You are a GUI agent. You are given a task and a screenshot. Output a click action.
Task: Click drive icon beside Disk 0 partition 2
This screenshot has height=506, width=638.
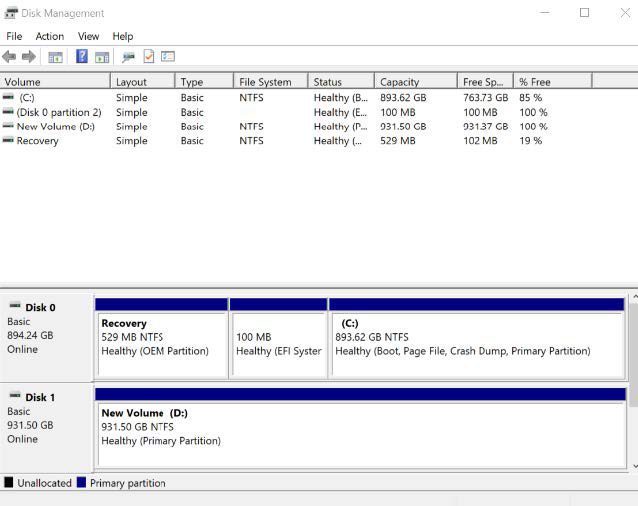[x=8, y=111]
